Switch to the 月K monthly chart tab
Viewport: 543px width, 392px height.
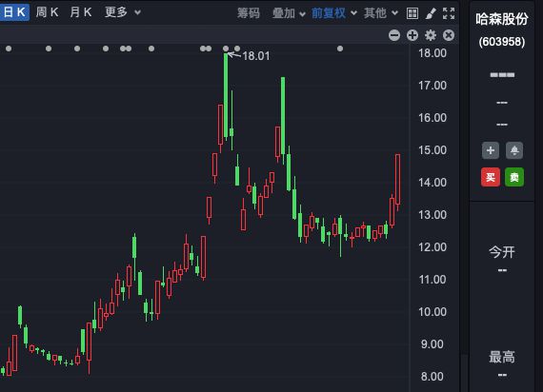81,12
